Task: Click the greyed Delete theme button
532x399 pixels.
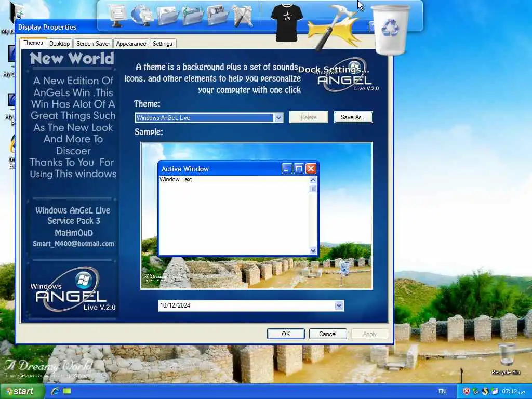Action: tap(309, 117)
